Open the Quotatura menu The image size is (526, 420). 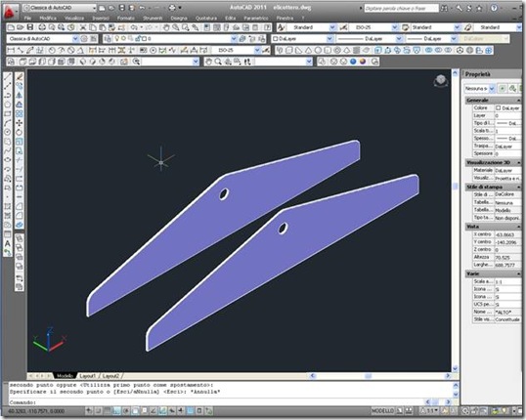206,19
